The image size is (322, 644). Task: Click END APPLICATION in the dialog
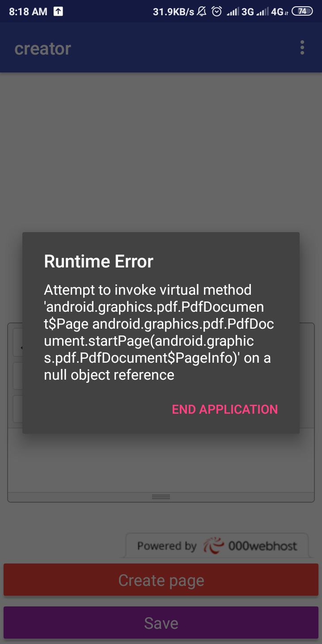(225, 409)
